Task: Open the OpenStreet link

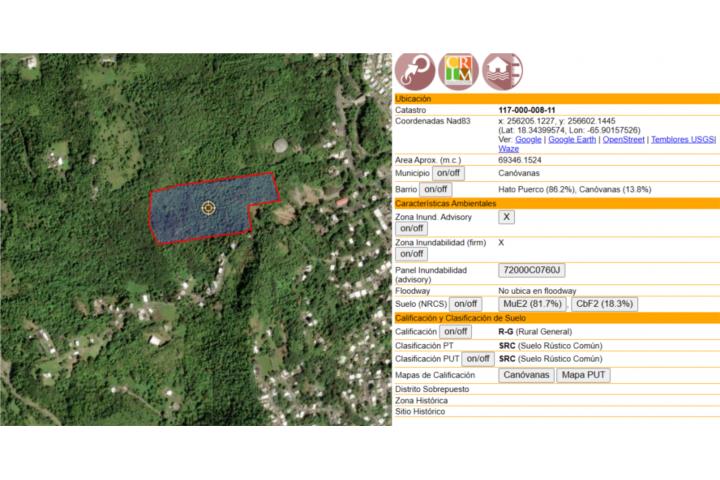Action: click(x=624, y=139)
